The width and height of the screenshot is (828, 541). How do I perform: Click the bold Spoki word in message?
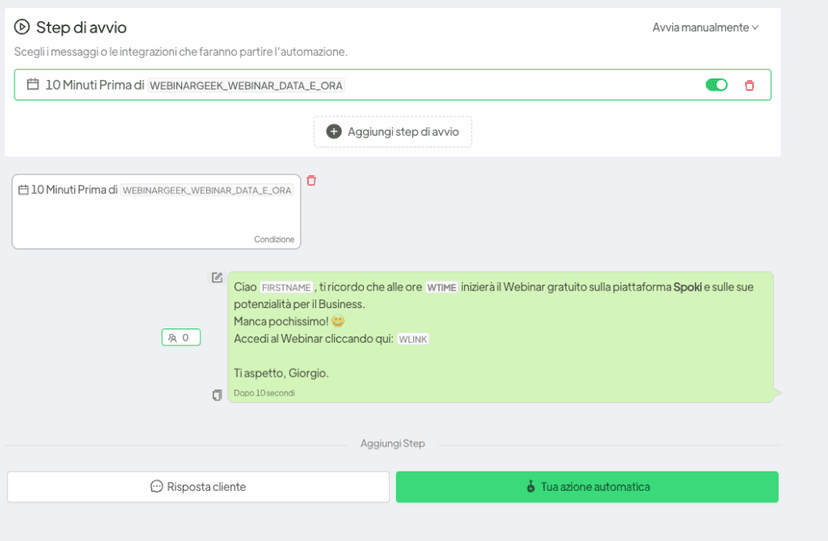pos(687,287)
